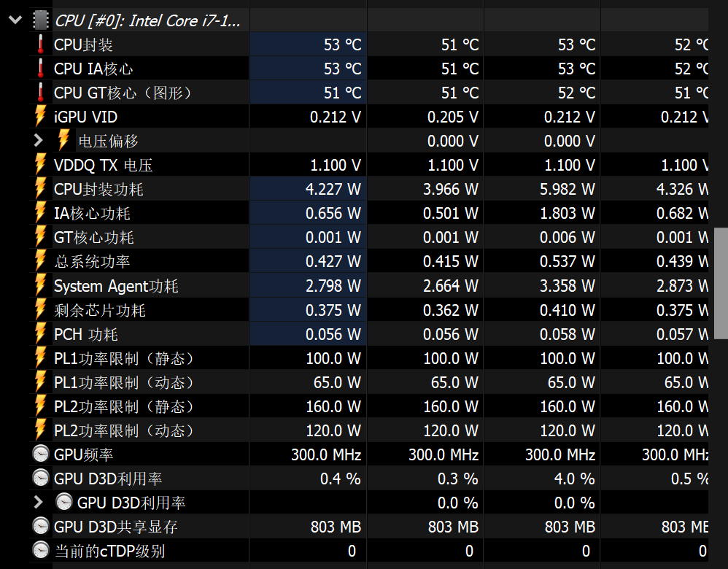This screenshot has height=569, width=728.
Task: Click lightning icon beside iGPU VID
Action: pyautogui.click(x=41, y=117)
